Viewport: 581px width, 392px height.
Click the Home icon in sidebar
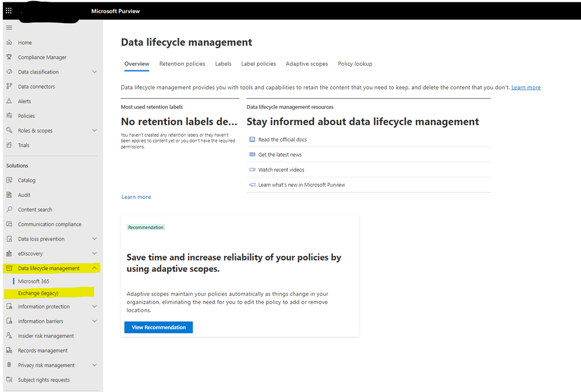click(x=9, y=42)
